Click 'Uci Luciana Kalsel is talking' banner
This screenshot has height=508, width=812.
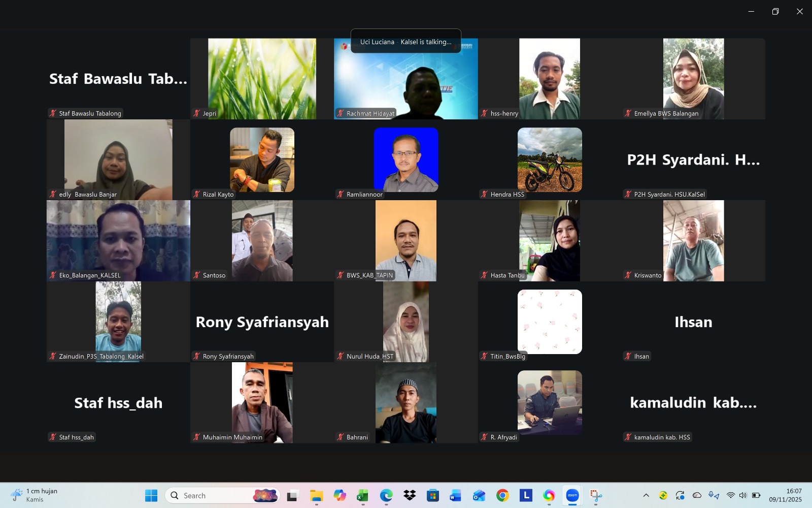coord(406,42)
